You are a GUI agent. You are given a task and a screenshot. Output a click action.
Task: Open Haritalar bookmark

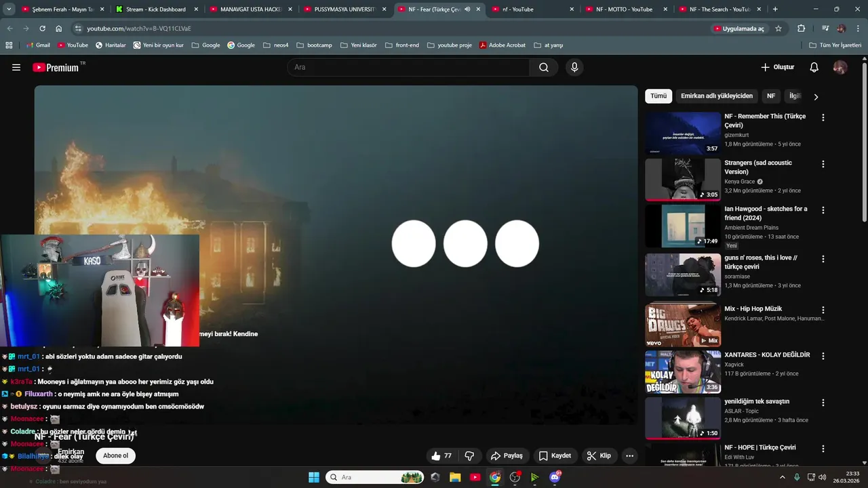click(111, 45)
